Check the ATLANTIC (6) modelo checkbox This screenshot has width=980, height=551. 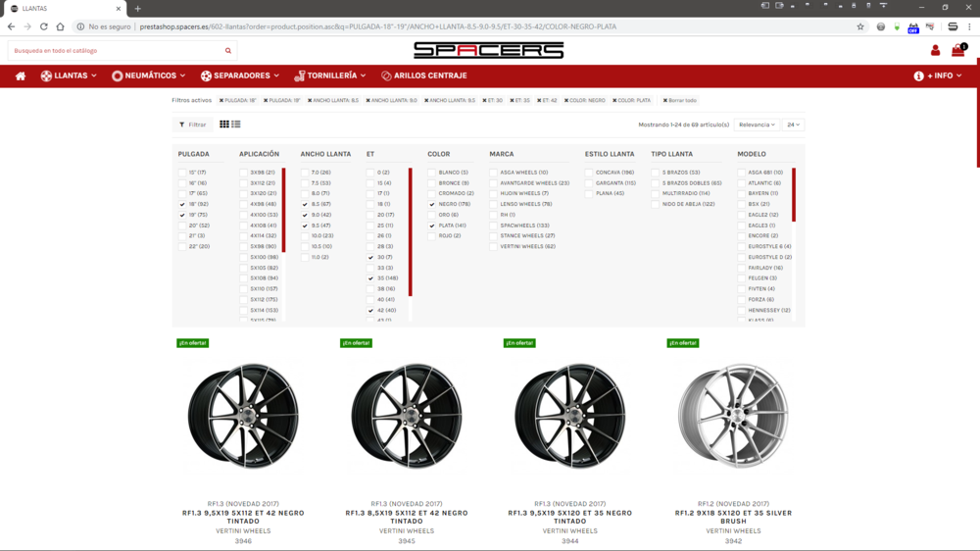pyautogui.click(x=741, y=183)
